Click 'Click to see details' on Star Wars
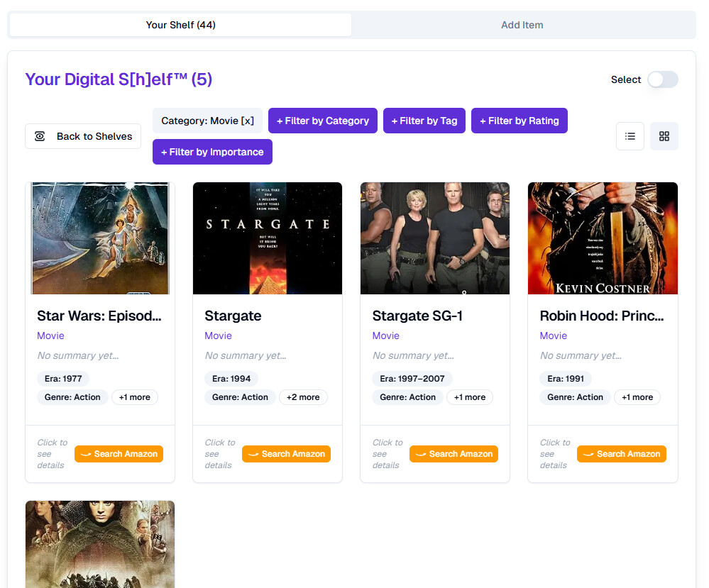This screenshot has width=709, height=588. [x=52, y=454]
